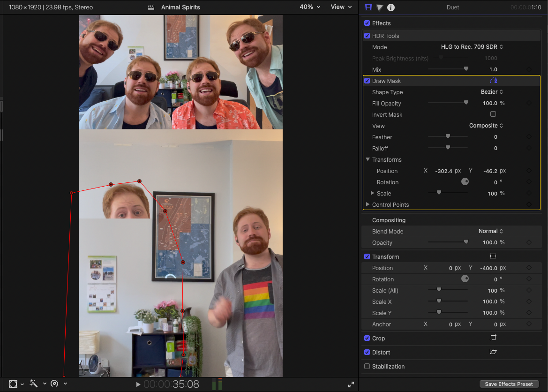The width and height of the screenshot is (548, 392).
Task: Open the Color inspector triangle icon
Action: point(380,8)
